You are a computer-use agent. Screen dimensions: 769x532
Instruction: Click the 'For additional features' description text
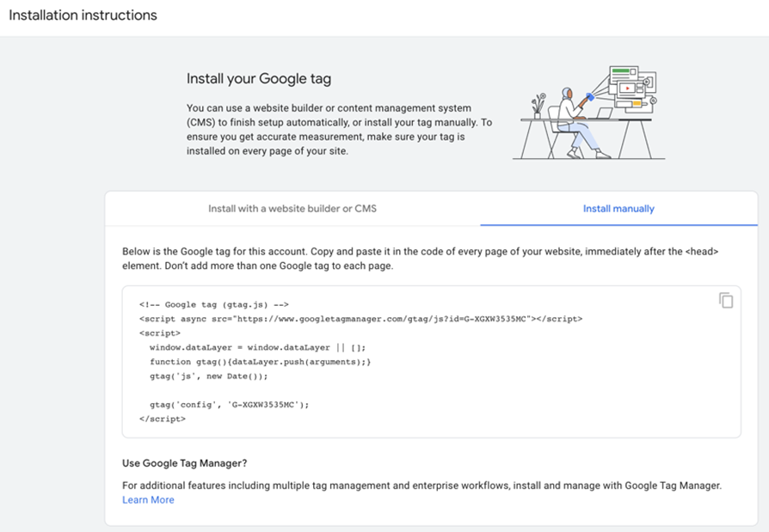point(421,486)
